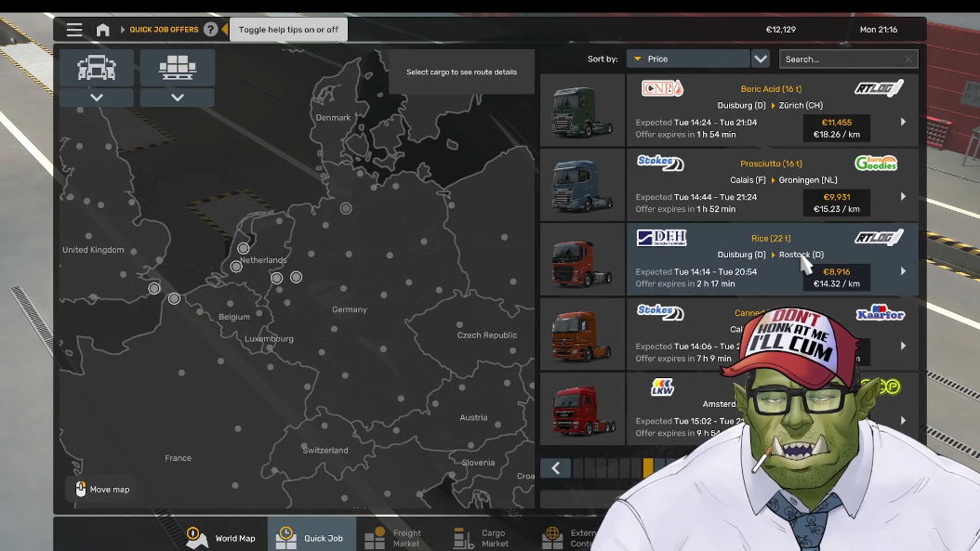
Task: Click the account balance €12,129
Action: click(x=781, y=30)
